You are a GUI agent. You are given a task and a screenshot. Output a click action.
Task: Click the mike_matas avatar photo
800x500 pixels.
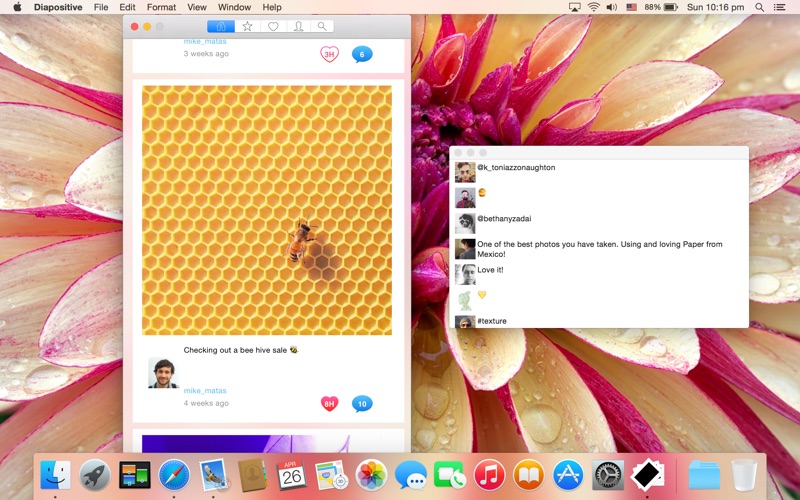tap(163, 373)
